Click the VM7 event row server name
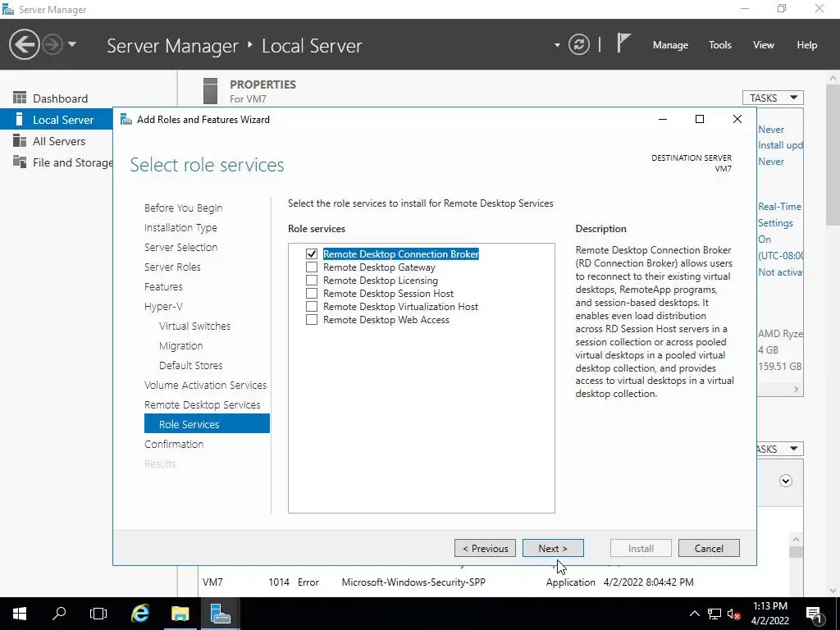The height and width of the screenshot is (630, 840). [x=212, y=582]
